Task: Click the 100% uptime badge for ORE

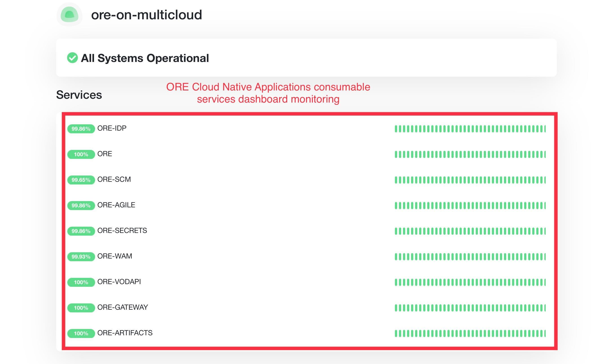Action: [x=81, y=154]
